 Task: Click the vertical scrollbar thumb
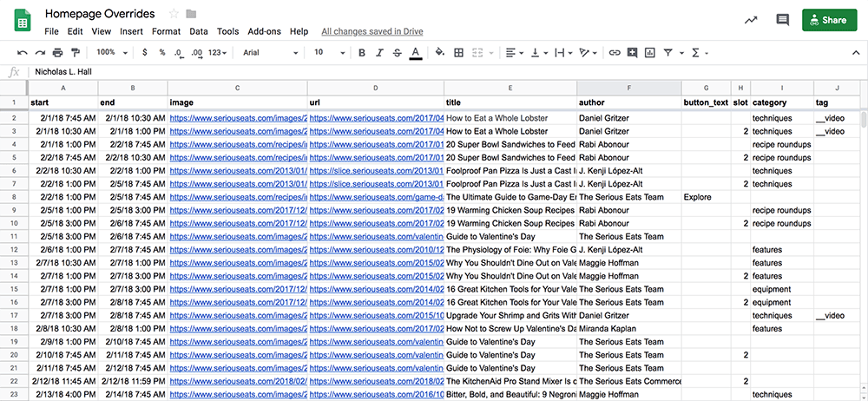[x=865, y=120]
